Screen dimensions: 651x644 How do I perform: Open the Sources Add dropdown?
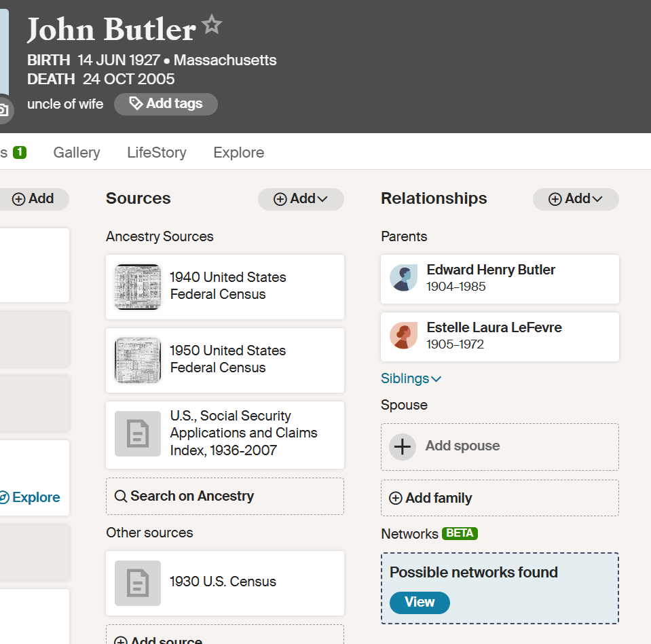[x=301, y=199]
